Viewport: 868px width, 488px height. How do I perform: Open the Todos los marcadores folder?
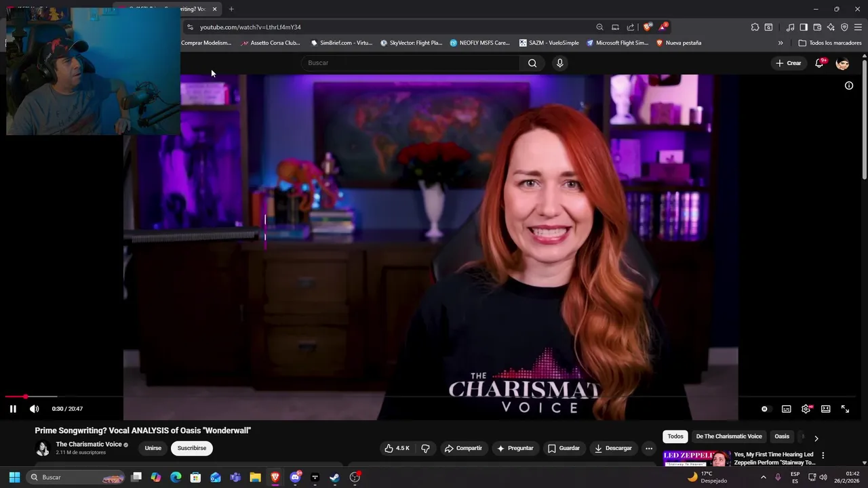click(830, 43)
